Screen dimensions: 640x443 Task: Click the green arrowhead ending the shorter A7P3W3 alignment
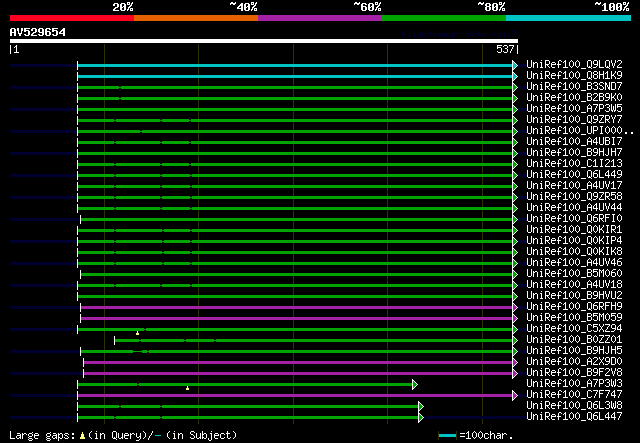[415, 385]
